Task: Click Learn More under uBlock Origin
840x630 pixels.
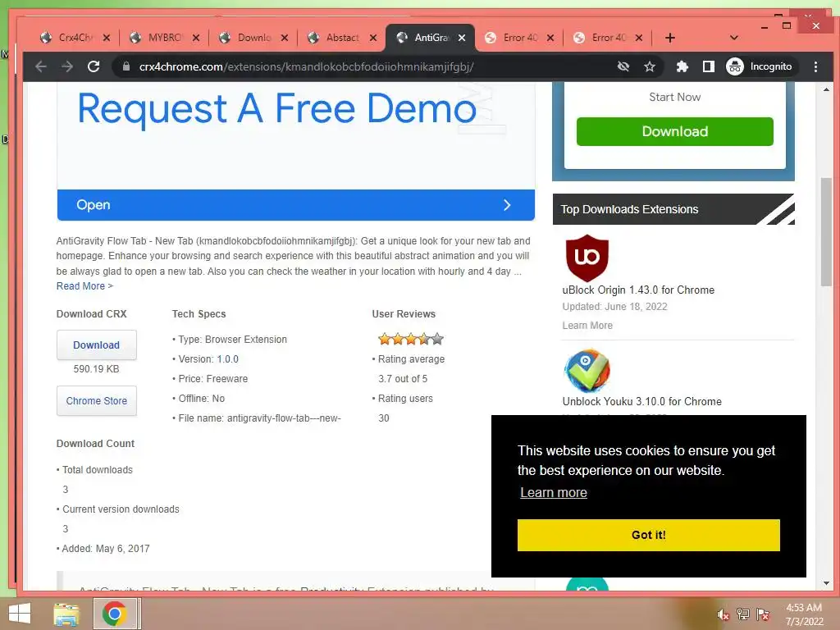Action: tap(587, 325)
